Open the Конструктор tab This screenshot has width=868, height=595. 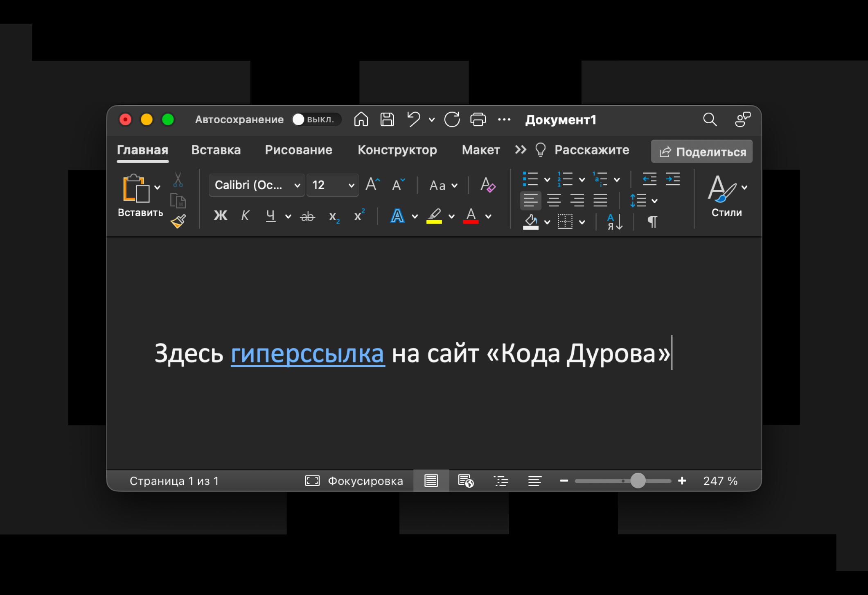click(397, 150)
